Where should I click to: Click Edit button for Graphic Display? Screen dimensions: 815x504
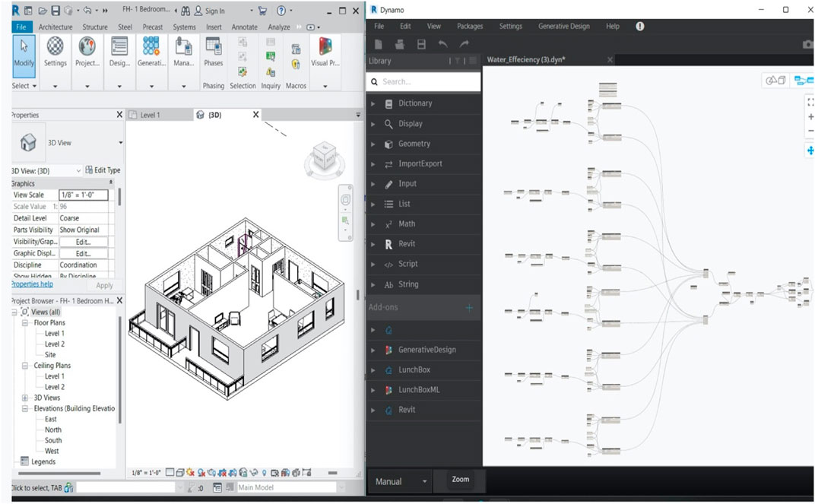tap(83, 254)
